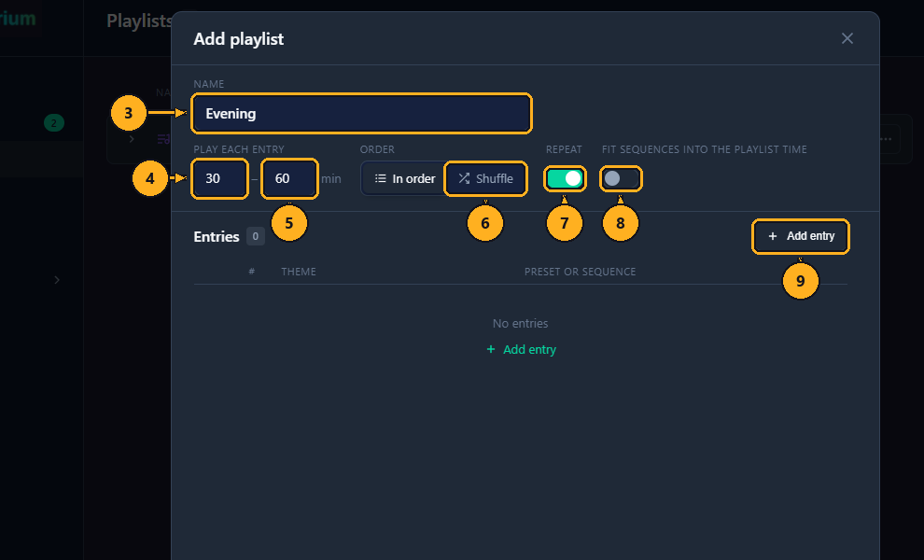The height and width of the screenshot is (560, 924).
Task: Click the playlist Name field containing Evening
Action: pyautogui.click(x=361, y=113)
